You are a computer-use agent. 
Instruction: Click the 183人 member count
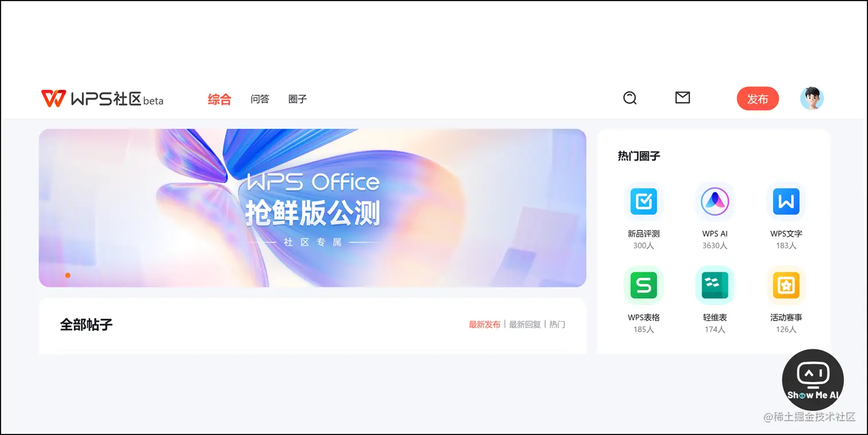[x=786, y=245]
